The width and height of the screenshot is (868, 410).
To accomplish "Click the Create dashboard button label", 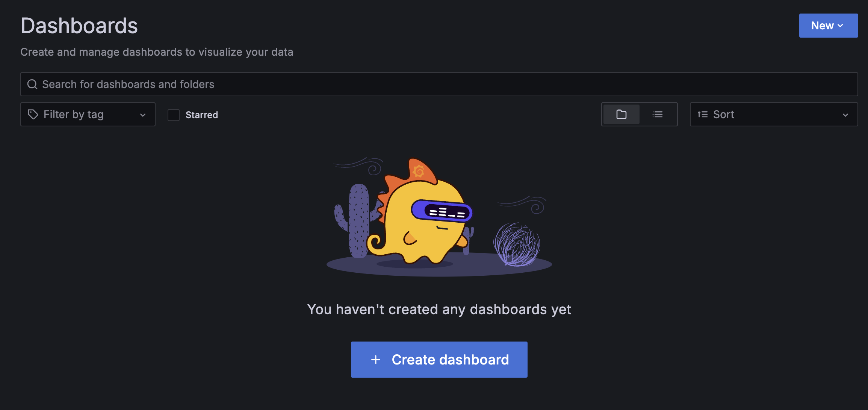I will click(x=450, y=360).
